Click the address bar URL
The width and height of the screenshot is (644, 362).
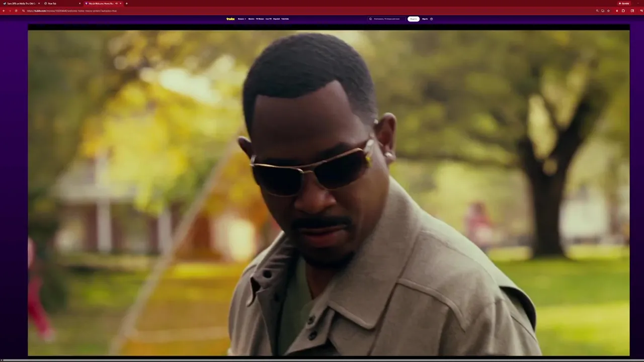point(72,11)
